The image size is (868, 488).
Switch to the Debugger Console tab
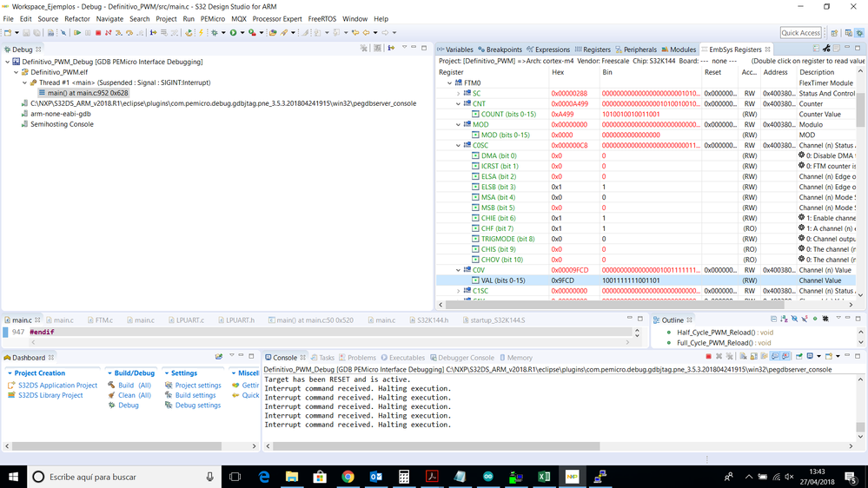pyautogui.click(x=461, y=358)
